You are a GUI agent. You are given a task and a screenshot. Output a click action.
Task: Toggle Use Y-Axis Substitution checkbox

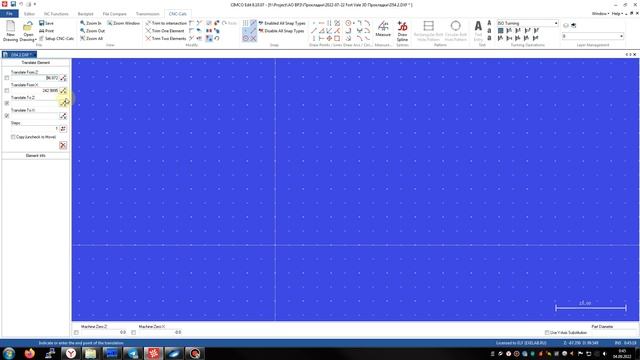tap(547, 333)
